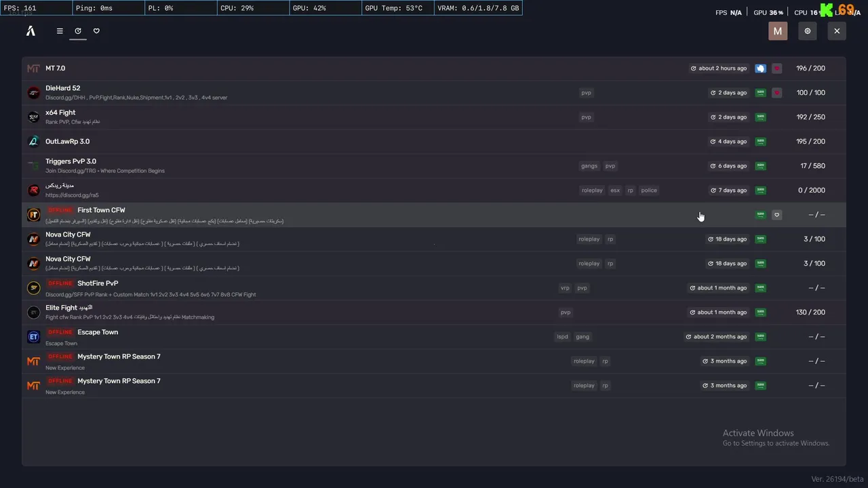868x488 pixels.
Task: Click the 196 / 200 player count
Action: point(810,68)
